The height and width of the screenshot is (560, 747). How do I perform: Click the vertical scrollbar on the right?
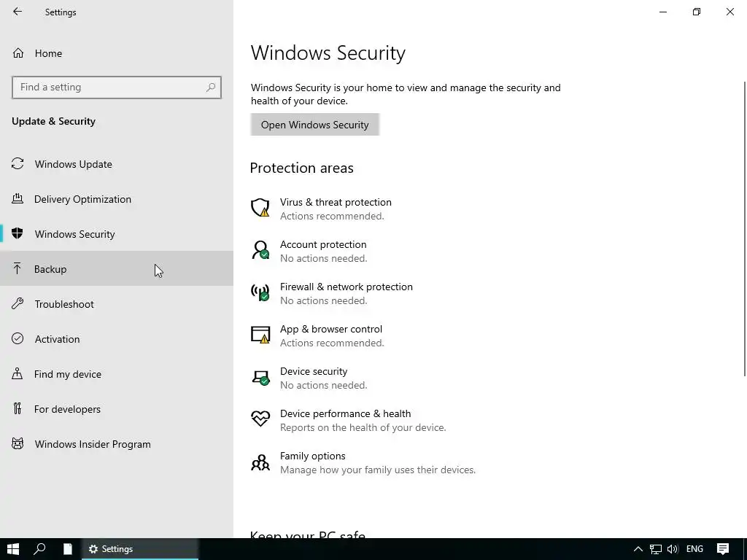point(745,228)
